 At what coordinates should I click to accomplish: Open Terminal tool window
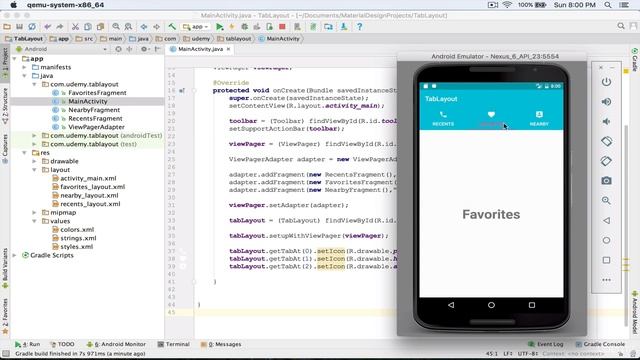(x=173, y=344)
